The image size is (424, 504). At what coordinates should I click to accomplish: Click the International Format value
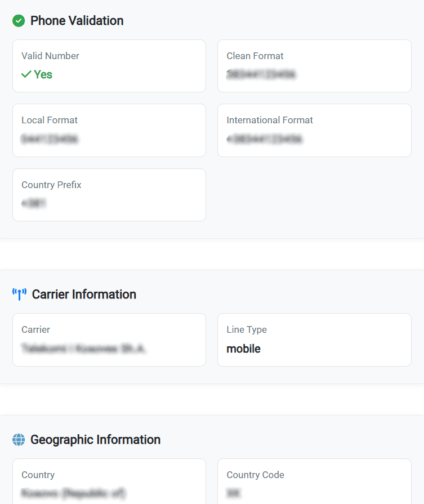click(x=264, y=139)
